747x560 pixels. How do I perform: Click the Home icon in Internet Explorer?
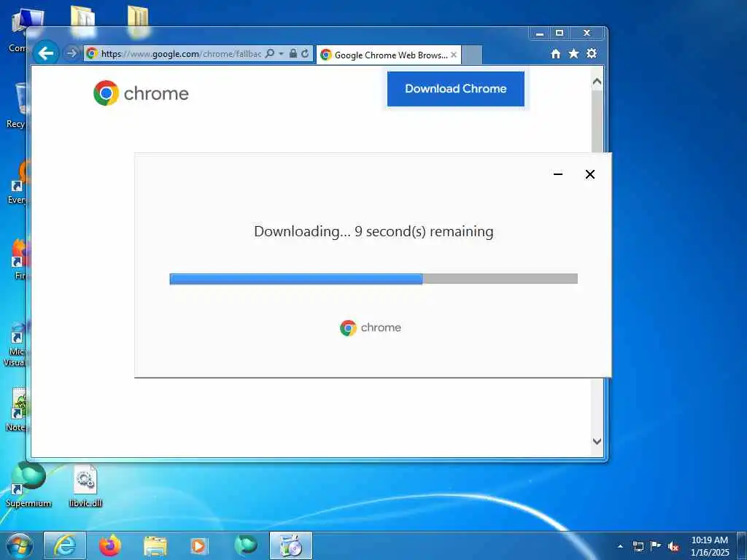[x=555, y=54]
